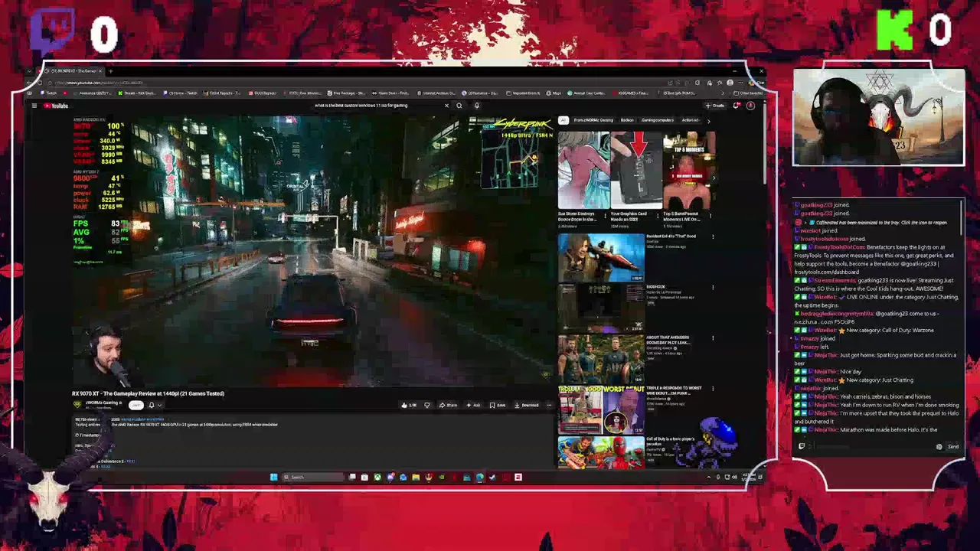Image resolution: width=980 pixels, height=551 pixels.
Task: Click the Download button under the video
Action: 527,405
